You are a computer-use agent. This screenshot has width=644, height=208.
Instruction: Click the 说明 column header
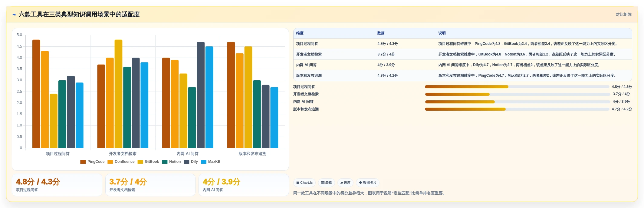[442, 33]
